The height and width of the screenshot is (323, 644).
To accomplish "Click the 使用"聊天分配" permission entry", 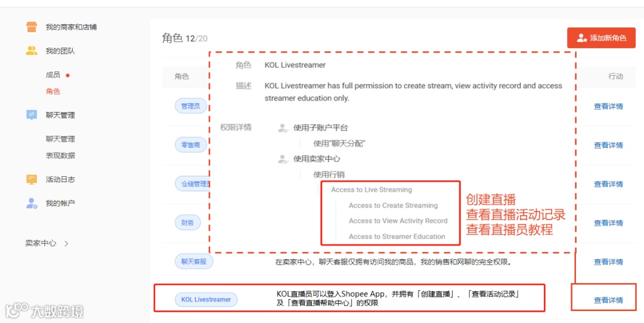I will coord(340,143).
